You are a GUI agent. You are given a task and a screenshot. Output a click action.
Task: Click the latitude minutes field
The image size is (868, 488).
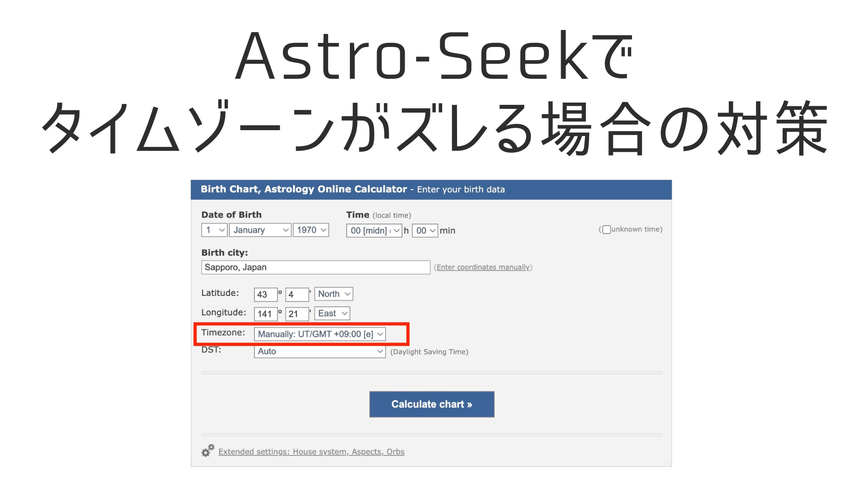(x=297, y=294)
